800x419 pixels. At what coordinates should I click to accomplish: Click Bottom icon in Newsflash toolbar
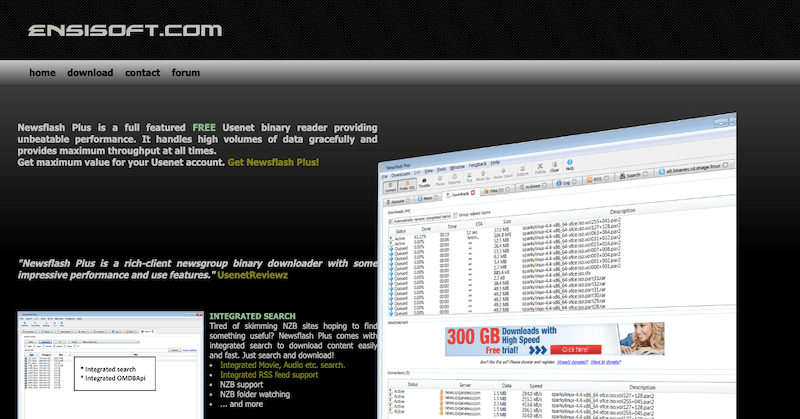click(522, 171)
